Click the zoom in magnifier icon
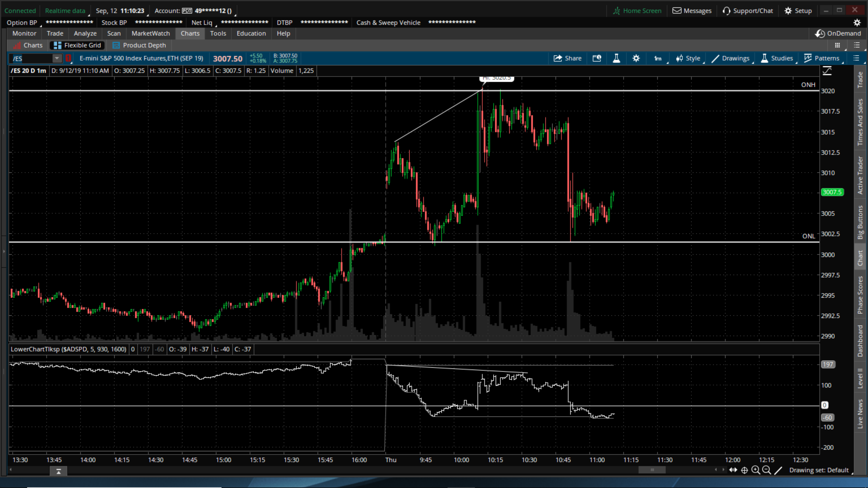The image size is (868, 488). [x=755, y=470]
